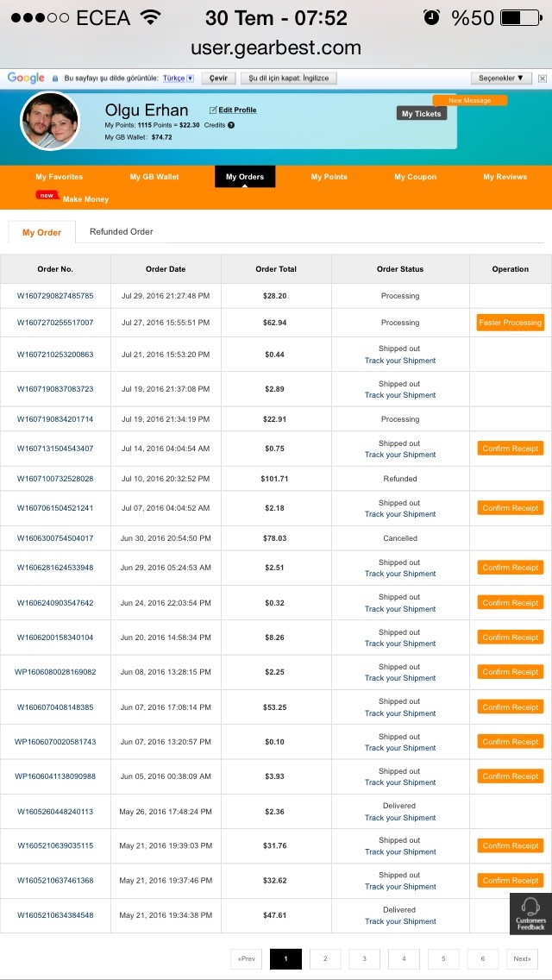Open the Customers Feedback headset widget
This screenshot has height=980, width=552.
point(530,914)
